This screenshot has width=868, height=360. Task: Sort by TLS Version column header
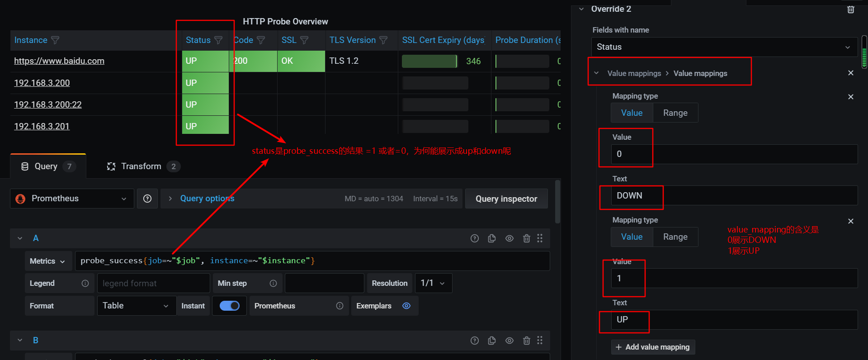(x=353, y=40)
